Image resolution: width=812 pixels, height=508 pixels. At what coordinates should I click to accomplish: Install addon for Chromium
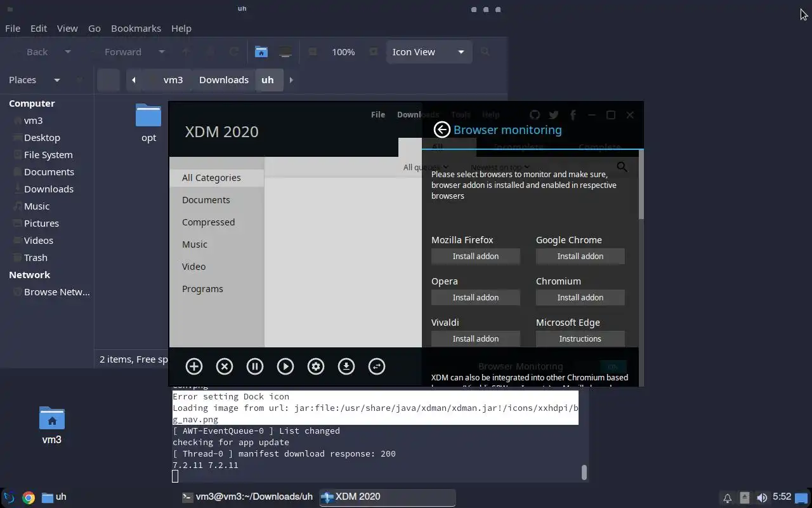tap(580, 298)
